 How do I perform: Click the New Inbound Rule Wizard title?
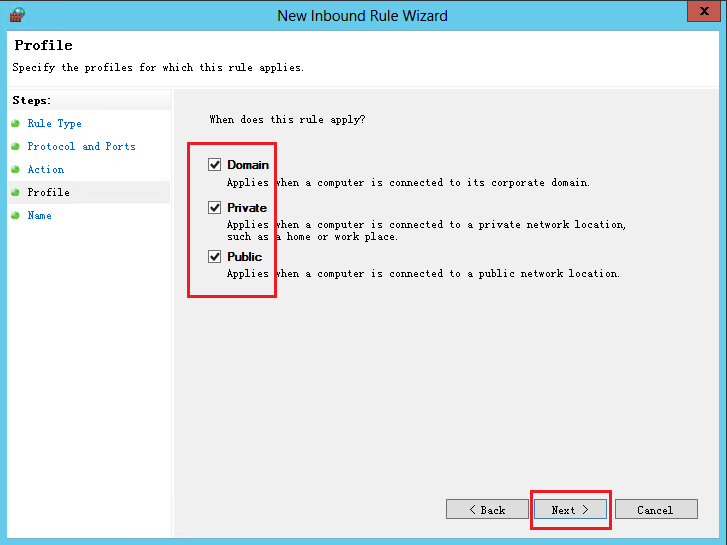[x=362, y=16]
